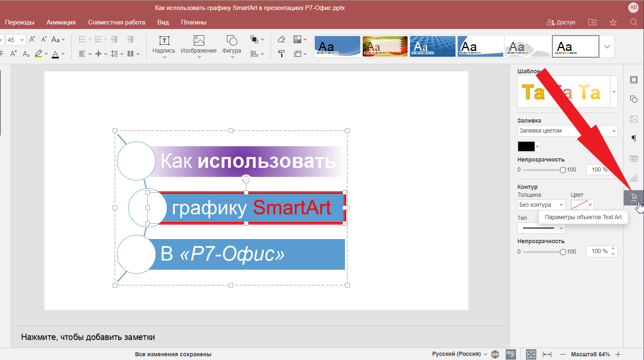The image size is (644, 360).
Task: Open the Заливка цветом fill type dropdown
Action: [567, 130]
